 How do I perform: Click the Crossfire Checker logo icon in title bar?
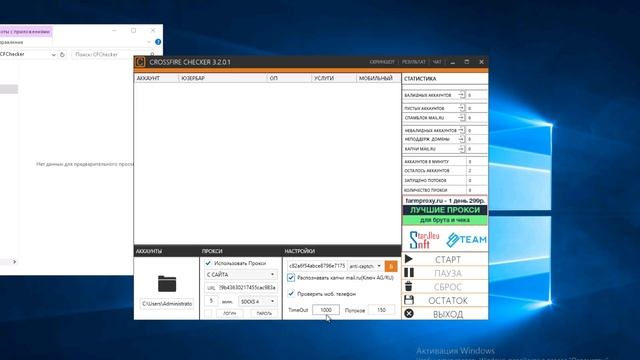(x=140, y=62)
